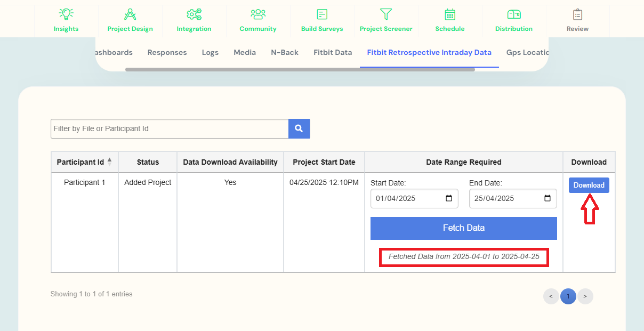The image size is (644, 331).
Task: Click Data Download Availability column header
Action: point(230,162)
